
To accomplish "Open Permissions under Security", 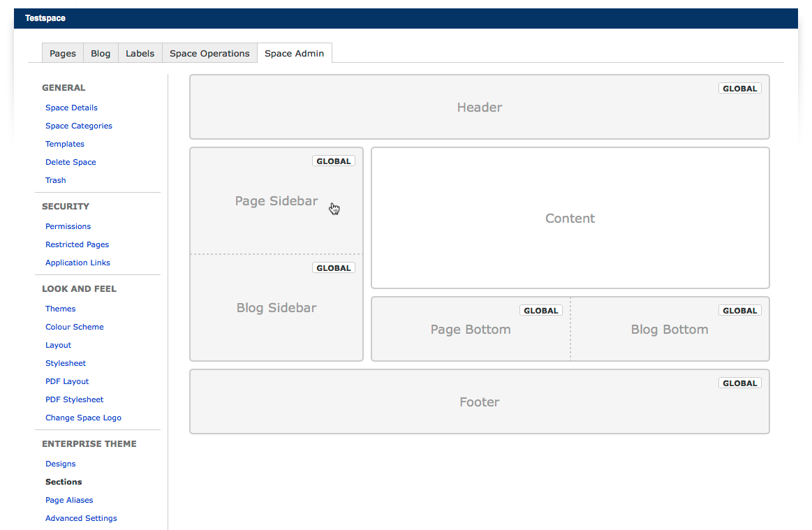I will tap(68, 226).
